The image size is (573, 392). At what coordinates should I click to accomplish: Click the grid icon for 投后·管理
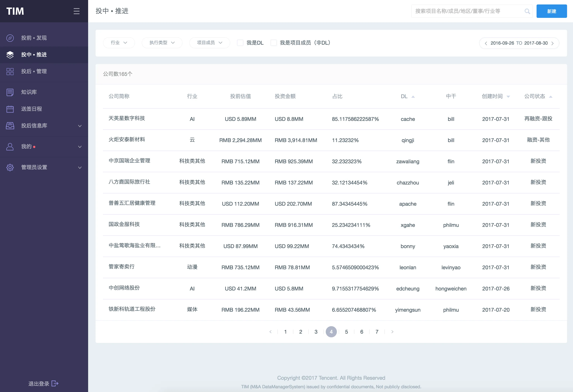pyautogui.click(x=10, y=71)
